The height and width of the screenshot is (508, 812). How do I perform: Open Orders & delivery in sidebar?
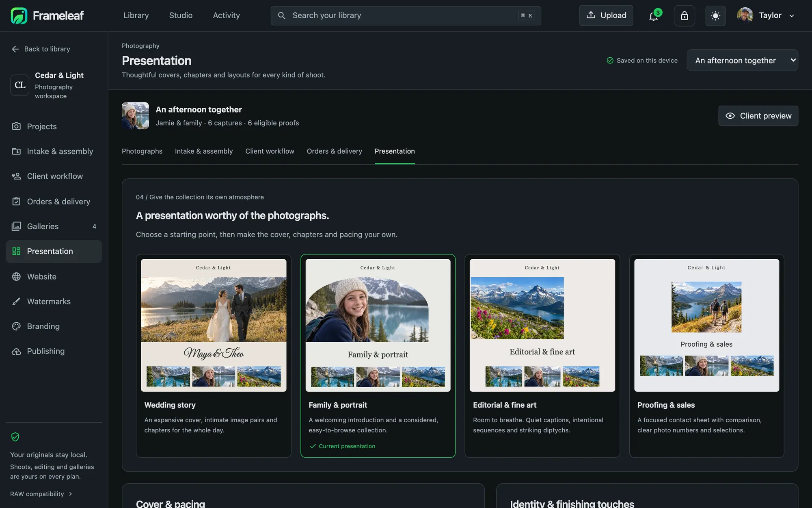point(54,202)
